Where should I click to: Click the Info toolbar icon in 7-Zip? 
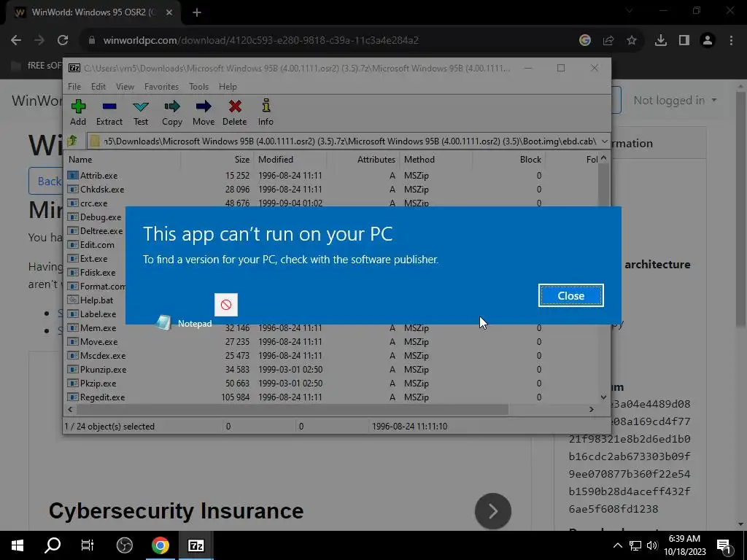pyautogui.click(x=266, y=113)
